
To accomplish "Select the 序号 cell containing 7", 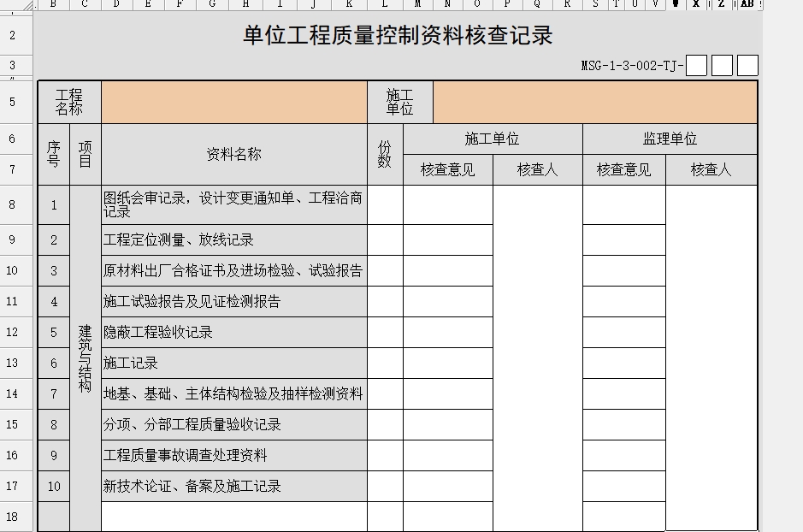I will click(x=54, y=394).
